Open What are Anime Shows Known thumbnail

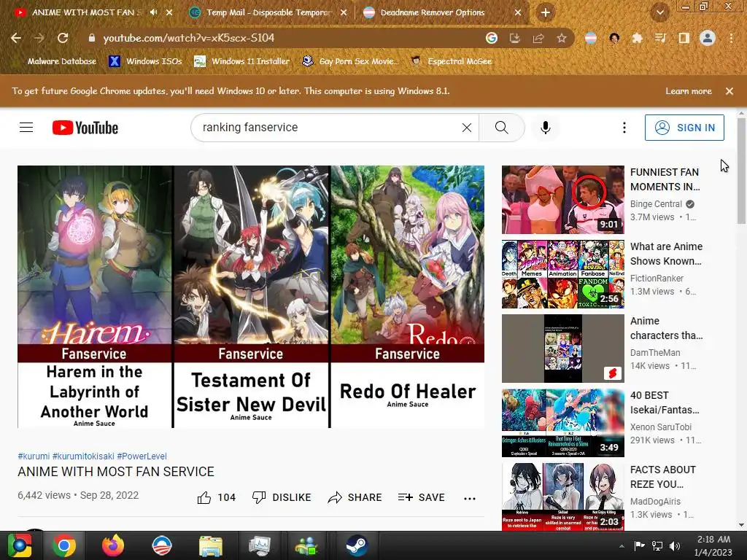(562, 274)
